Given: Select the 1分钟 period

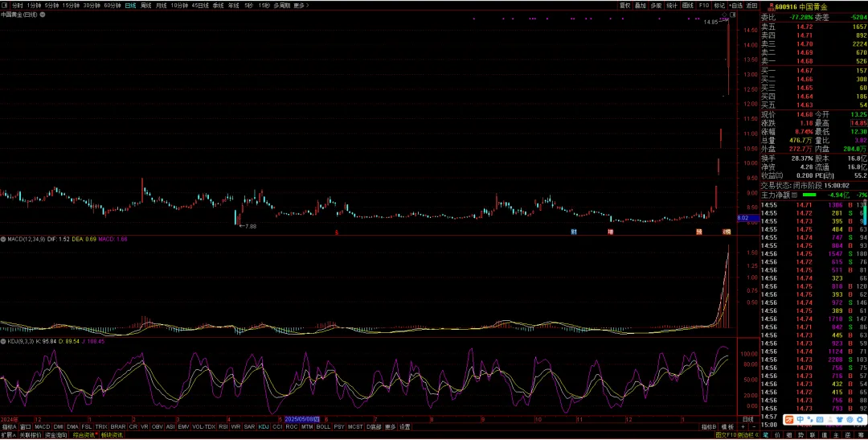Looking at the screenshot, I should click(34, 6).
